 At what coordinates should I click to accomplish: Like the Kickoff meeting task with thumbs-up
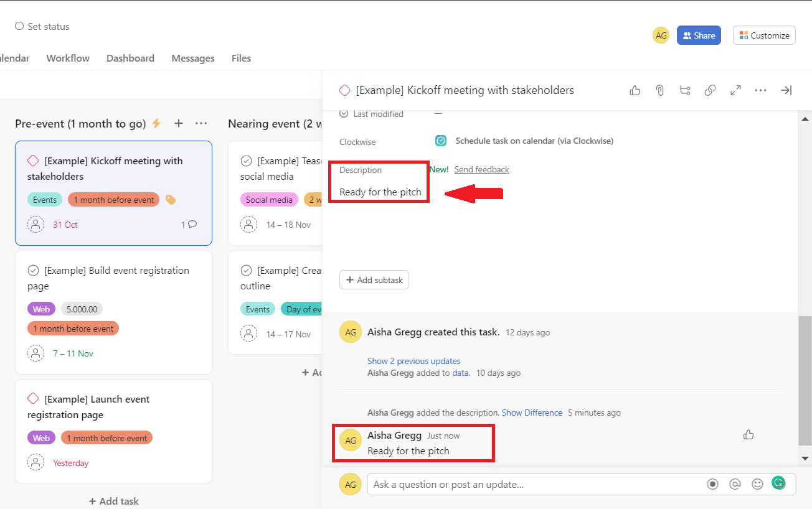point(635,90)
